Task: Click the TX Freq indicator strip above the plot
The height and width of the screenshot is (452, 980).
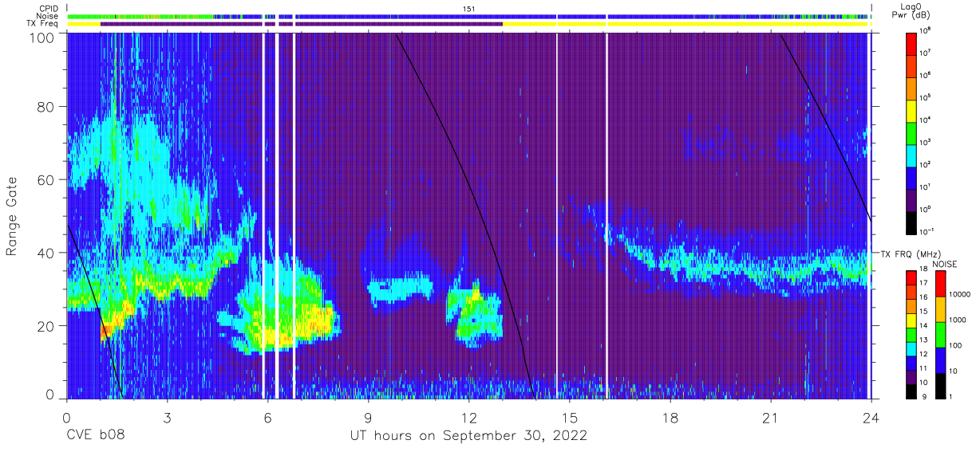Action: pos(468,24)
